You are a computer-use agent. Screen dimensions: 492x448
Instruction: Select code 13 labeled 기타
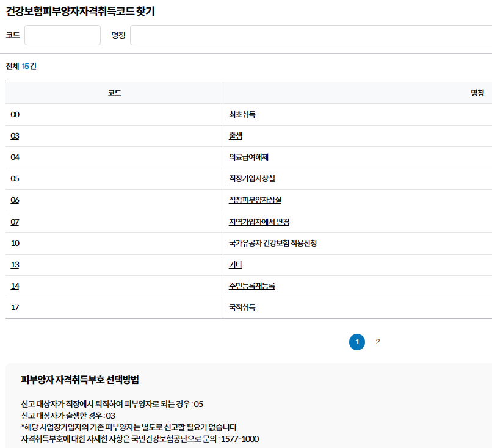pyautogui.click(x=13, y=264)
